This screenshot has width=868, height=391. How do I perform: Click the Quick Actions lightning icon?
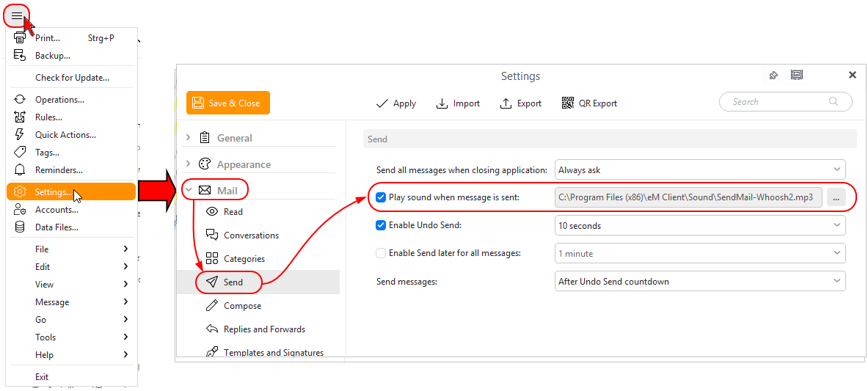21,135
